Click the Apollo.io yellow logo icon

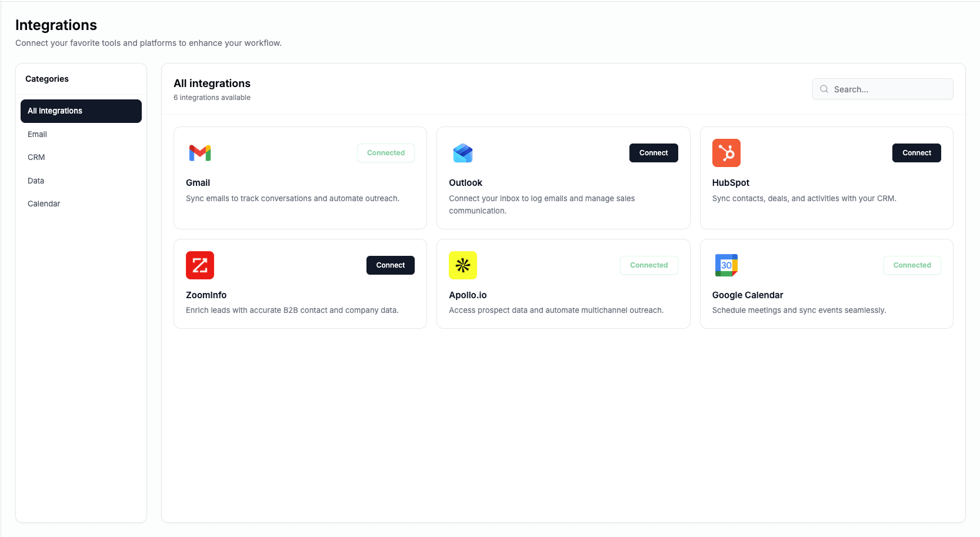pyautogui.click(x=463, y=265)
